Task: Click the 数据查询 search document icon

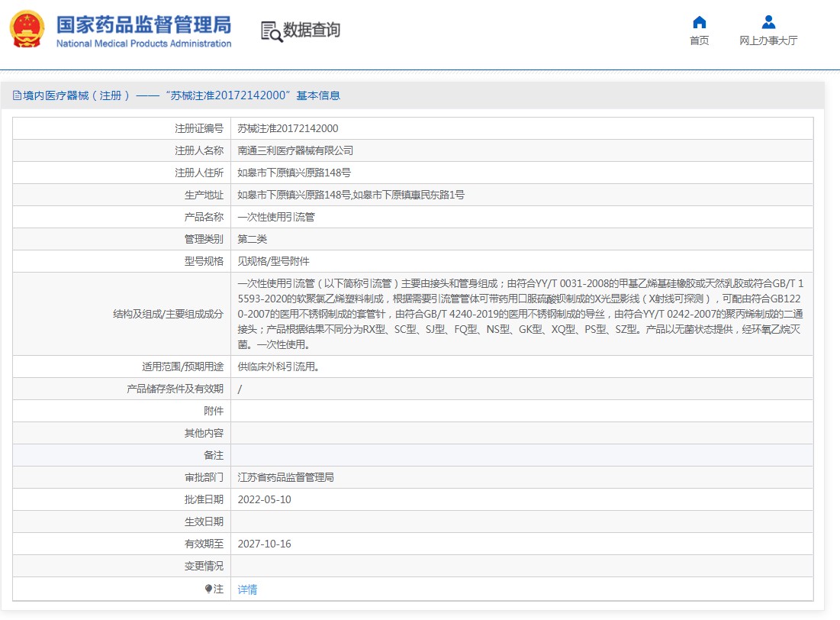Action: click(272, 31)
